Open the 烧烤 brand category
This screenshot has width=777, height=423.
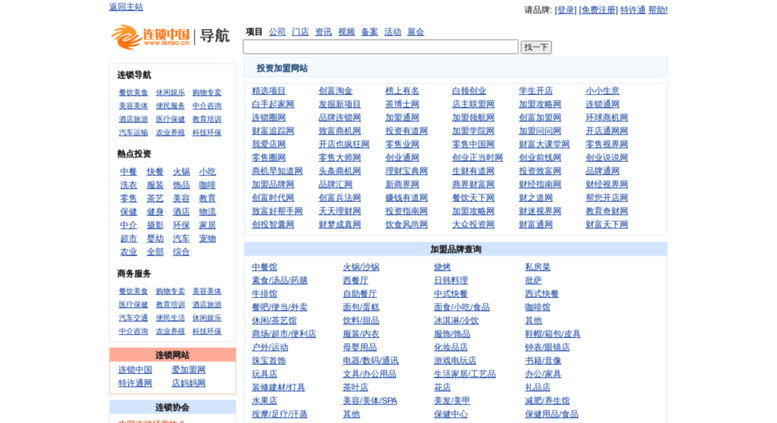point(443,267)
